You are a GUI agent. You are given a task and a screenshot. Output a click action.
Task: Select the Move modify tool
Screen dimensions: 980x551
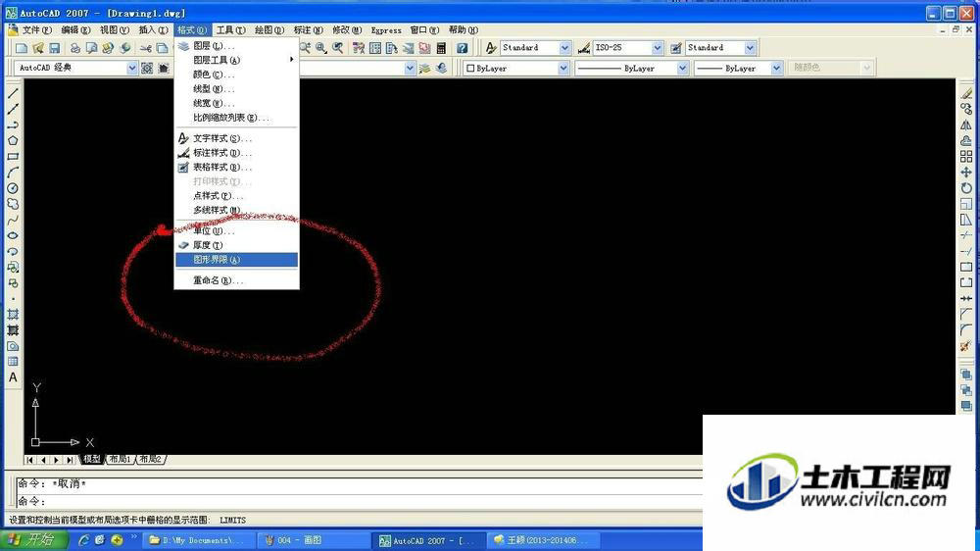966,172
